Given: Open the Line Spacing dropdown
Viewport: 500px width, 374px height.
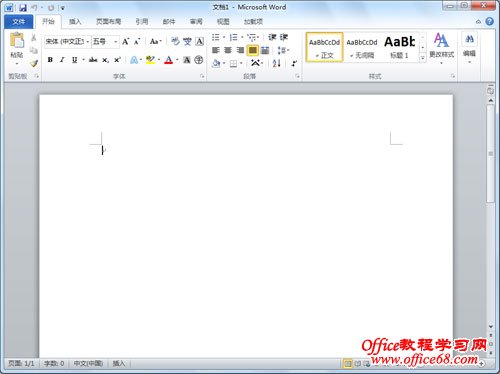Looking at the screenshot, I should click(283, 50).
